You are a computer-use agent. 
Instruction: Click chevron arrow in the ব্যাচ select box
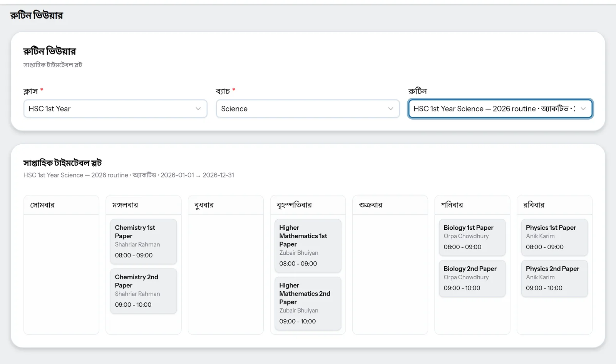390,109
